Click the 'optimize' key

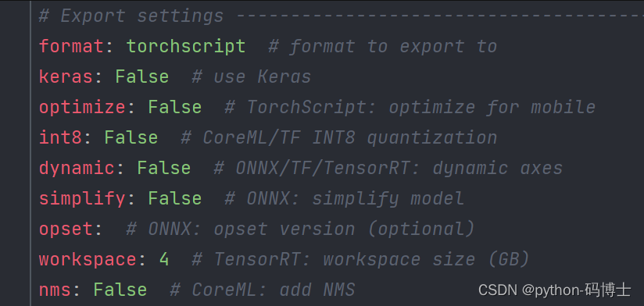click(83, 108)
